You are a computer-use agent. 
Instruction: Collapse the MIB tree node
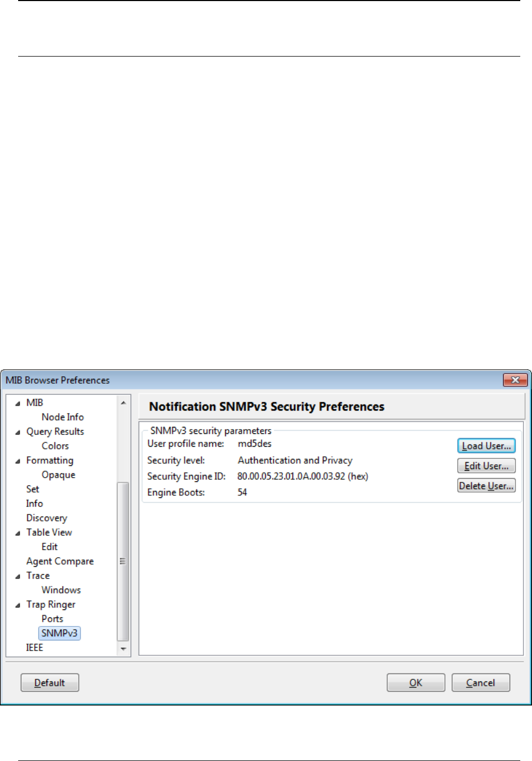18,403
